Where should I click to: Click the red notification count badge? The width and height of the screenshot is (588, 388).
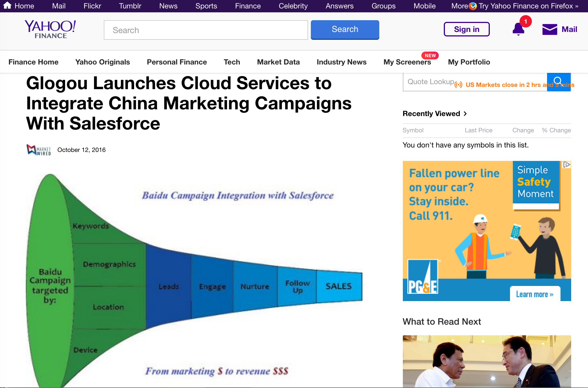525,21
